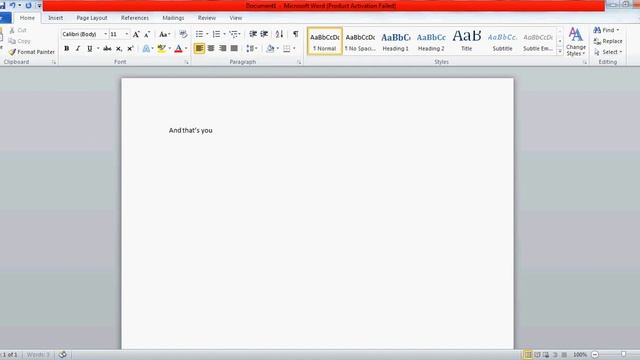The height and width of the screenshot is (360, 640).
Task: Open font size dropdown arrow
Action: coord(127,34)
